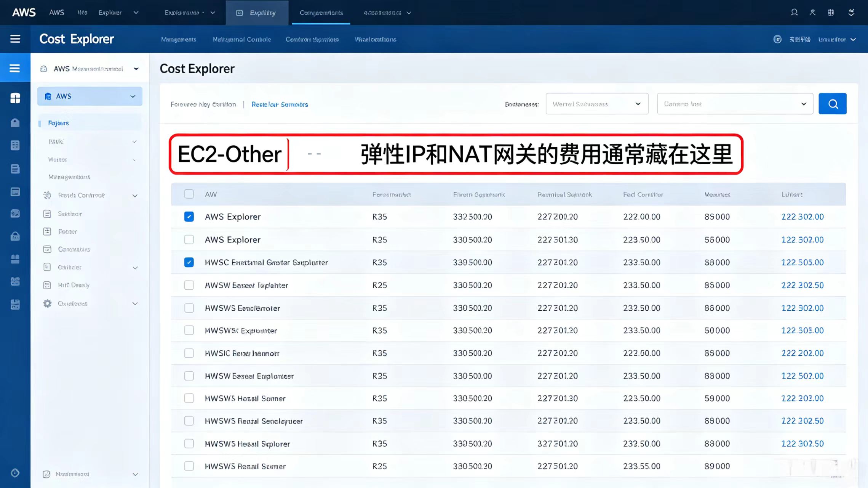This screenshot has width=868, height=488.
Task: Click the highlighted hamburger icon in the left rail
Action: (15, 68)
